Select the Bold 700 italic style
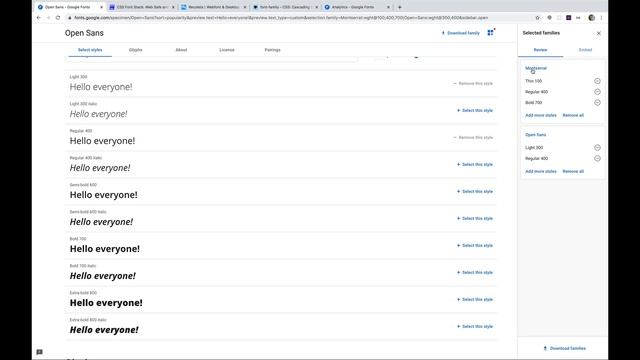 point(475,272)
